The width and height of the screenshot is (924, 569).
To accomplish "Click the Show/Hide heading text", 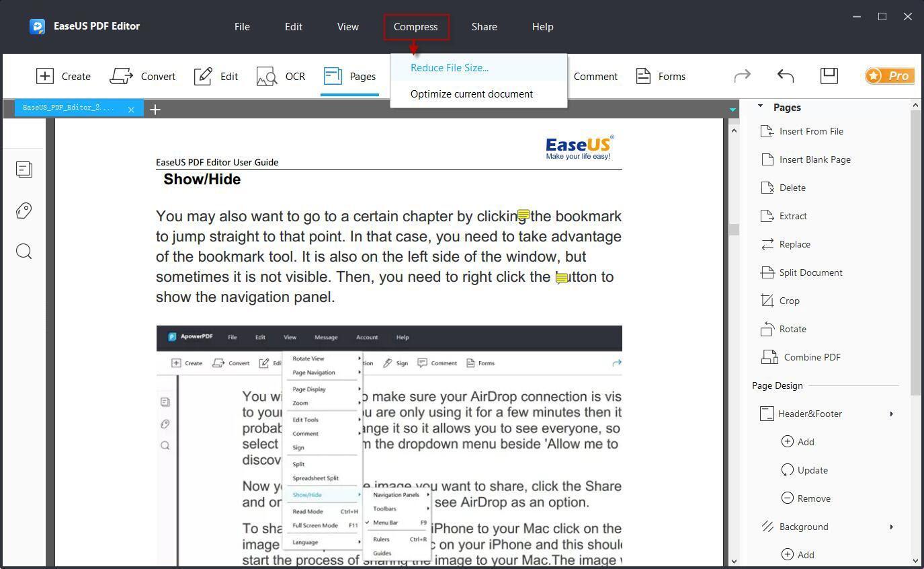I will 202,180.
